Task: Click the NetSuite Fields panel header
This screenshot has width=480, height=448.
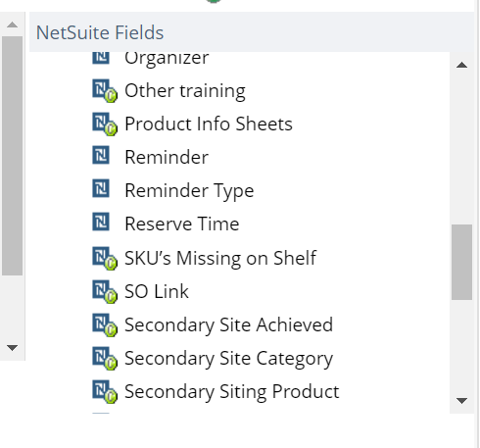Action: [x=252, y=32]
